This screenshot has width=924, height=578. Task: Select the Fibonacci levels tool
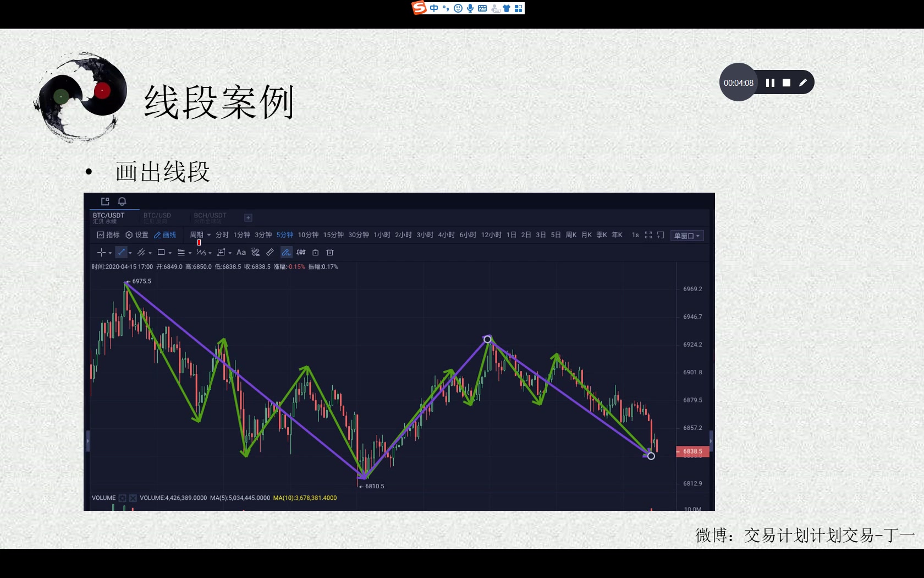pos(181,252)
